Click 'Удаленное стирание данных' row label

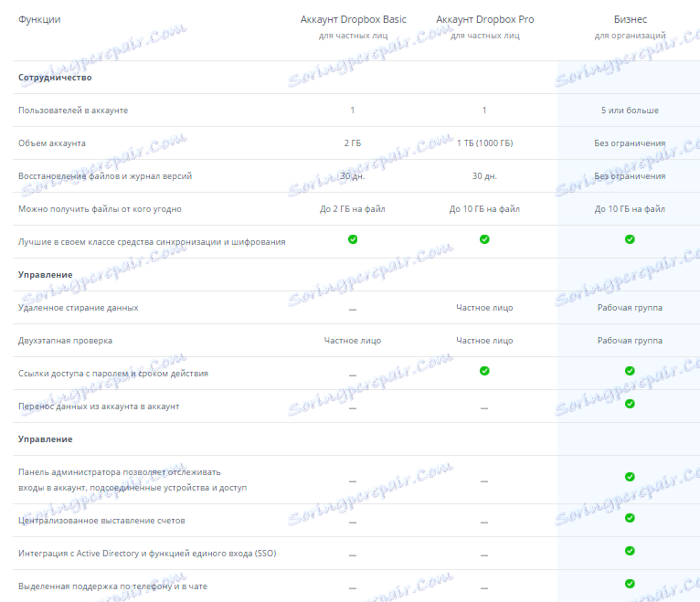[x=78, y=308]
